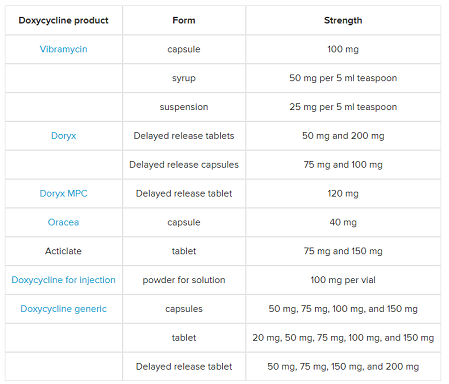Click the Delayed release capsules cell

click(184, 165)
